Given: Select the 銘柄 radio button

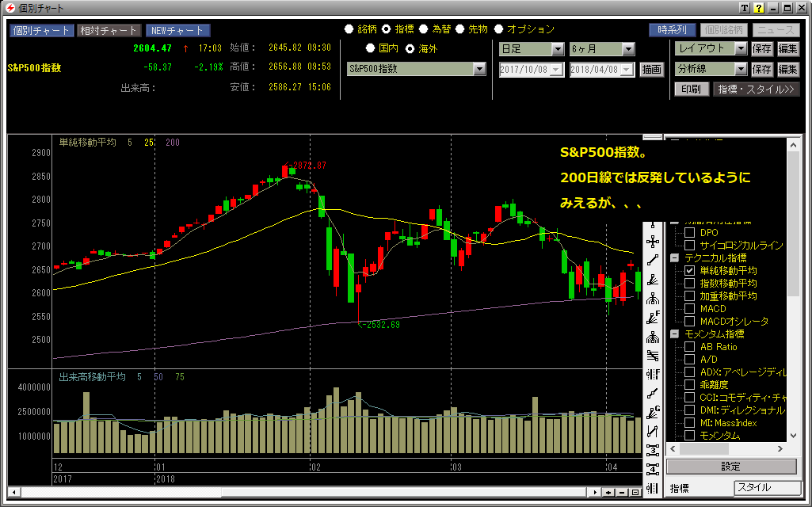Looking at the screenshot, I should click(349, 29).
